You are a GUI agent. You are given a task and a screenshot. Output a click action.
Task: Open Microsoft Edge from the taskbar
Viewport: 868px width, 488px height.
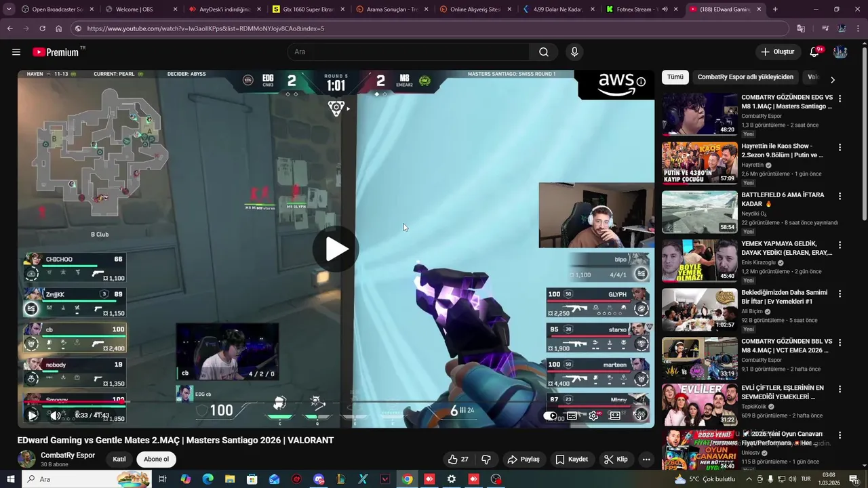pos(208,479)
